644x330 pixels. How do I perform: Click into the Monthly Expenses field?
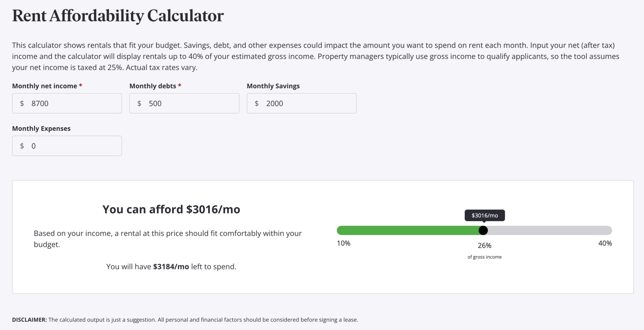(x=72, y=146)
